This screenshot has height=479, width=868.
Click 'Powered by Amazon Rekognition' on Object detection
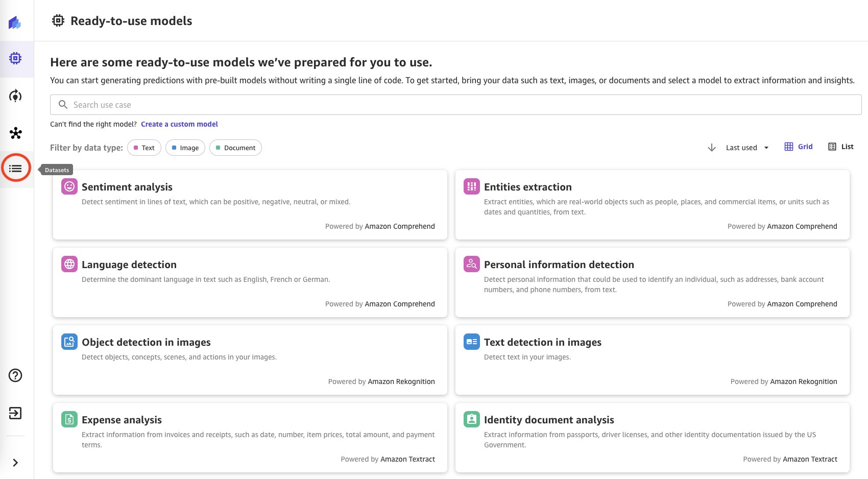click(381, 381)
